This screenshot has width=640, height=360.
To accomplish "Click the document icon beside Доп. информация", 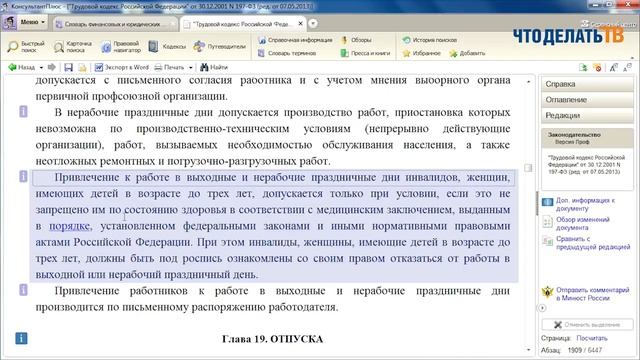I will [x=547, y=202].
